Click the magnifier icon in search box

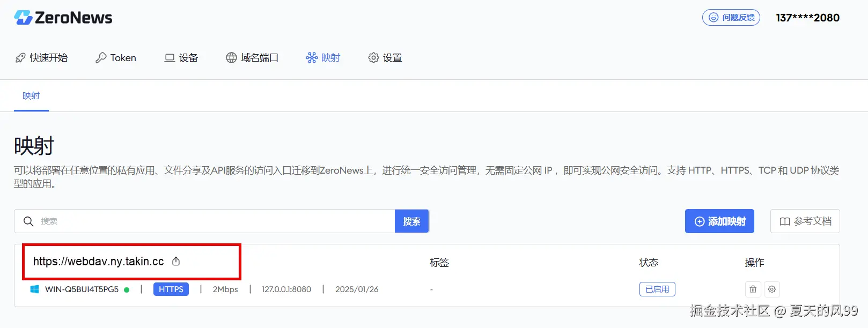pos(28,221)
